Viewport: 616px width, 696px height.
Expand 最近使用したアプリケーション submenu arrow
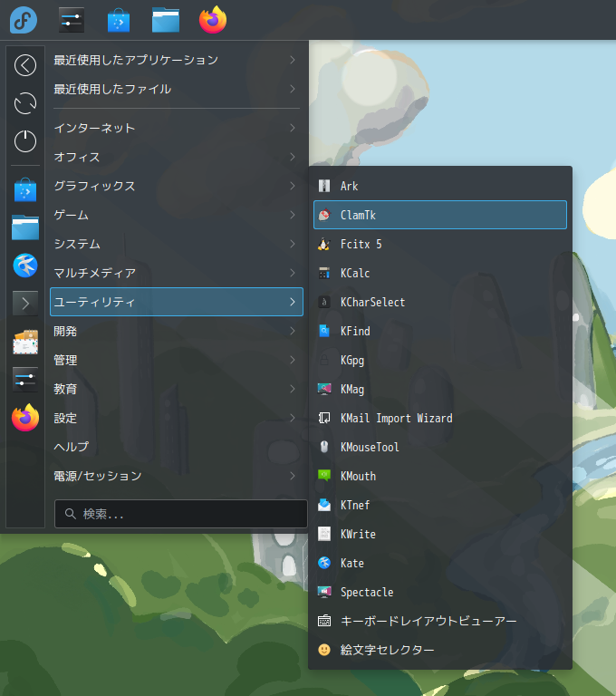[x=293, y=60]
